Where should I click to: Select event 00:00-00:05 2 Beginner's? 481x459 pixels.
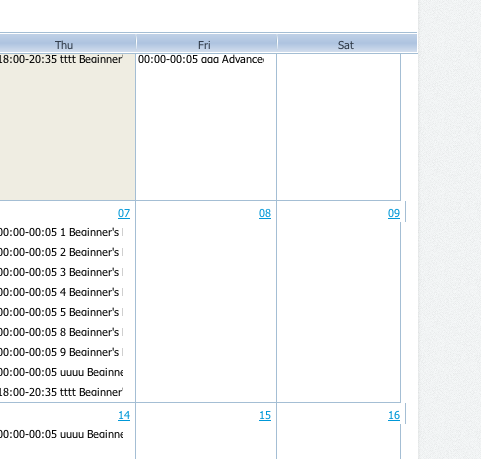tap(61, 252)
